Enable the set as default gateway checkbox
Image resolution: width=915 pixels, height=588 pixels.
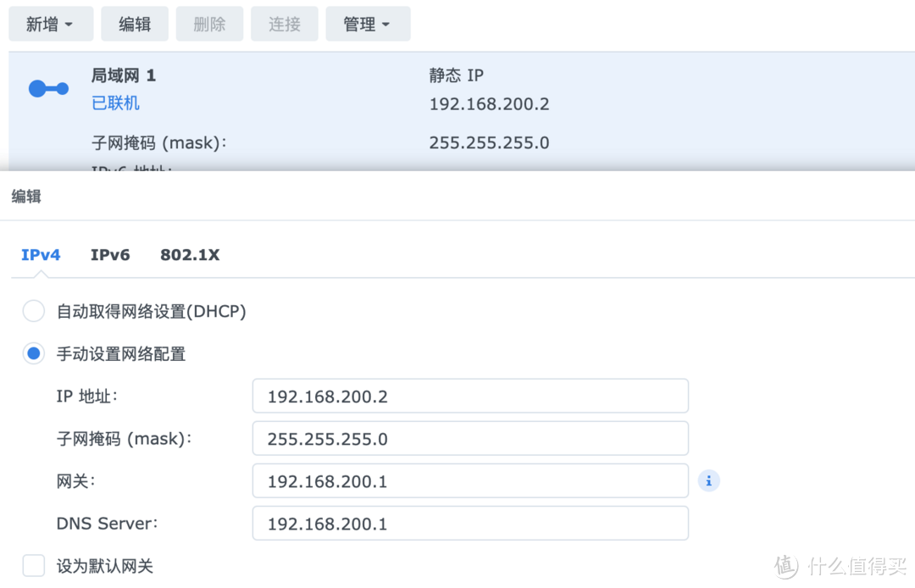pyautogui.click(x=34, y=566)
